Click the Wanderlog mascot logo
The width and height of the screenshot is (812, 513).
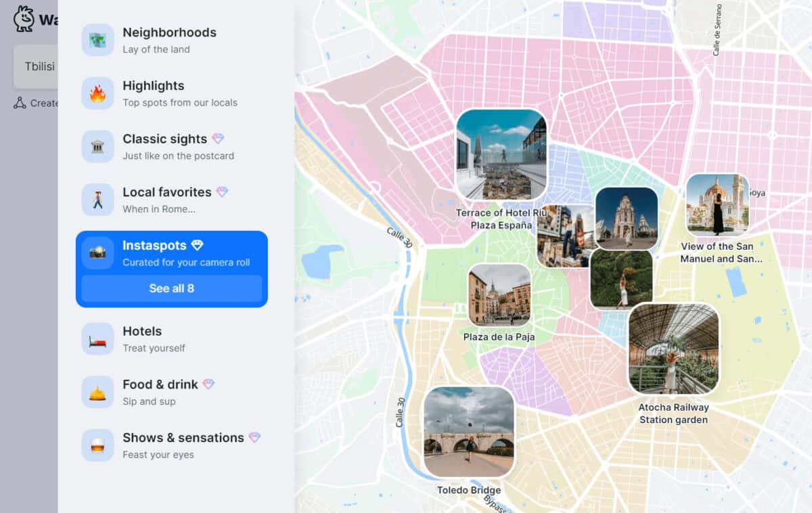23,18
